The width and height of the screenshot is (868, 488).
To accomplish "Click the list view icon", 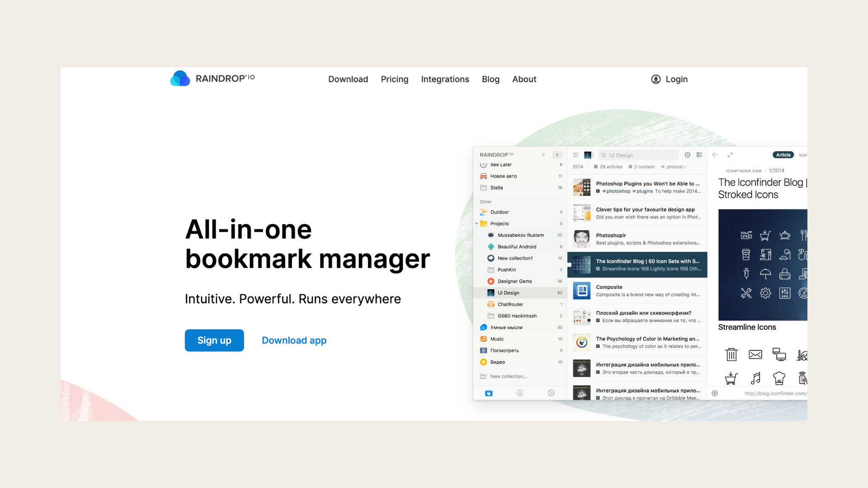I will (701, 155).
